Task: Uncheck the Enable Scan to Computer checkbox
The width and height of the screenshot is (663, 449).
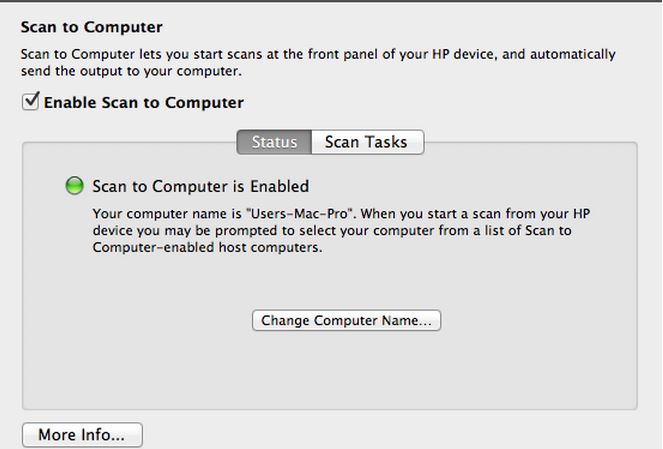Action: click(30, 102)
